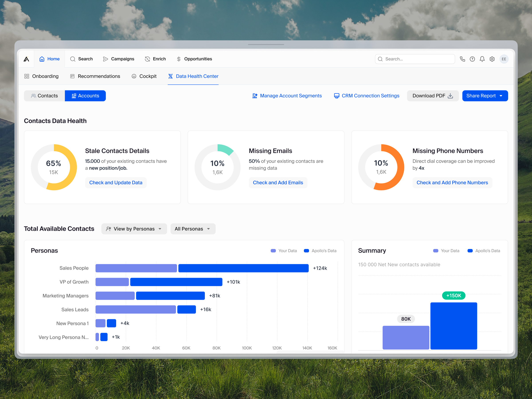
Task: Open the settings gear icon
Action: click(492, 59)
